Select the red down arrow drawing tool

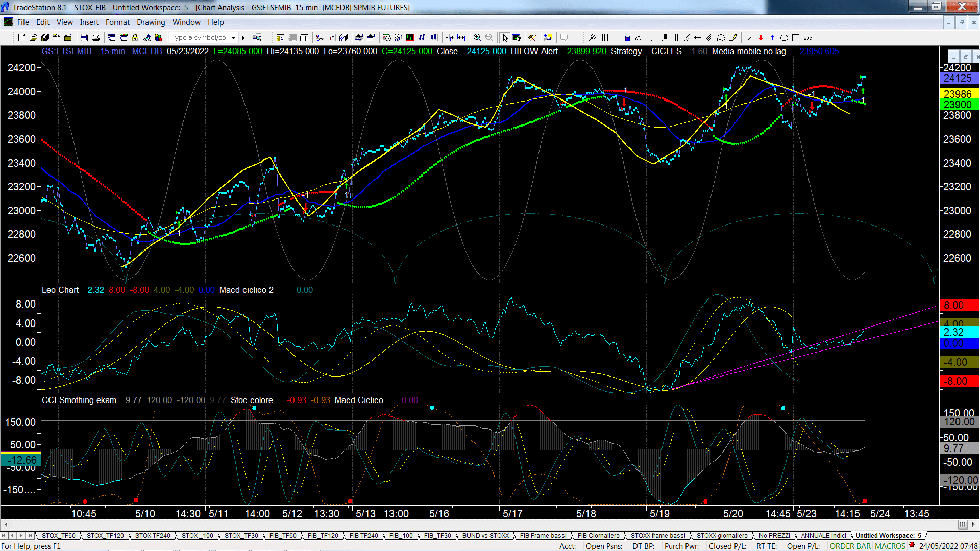761,38
